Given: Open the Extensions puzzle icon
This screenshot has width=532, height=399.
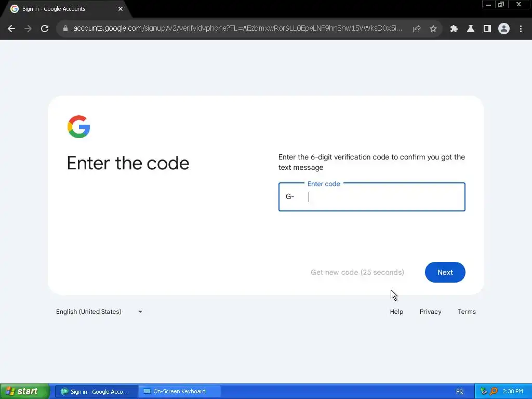Looking at the screenshot, I should (x=454, y=29).
